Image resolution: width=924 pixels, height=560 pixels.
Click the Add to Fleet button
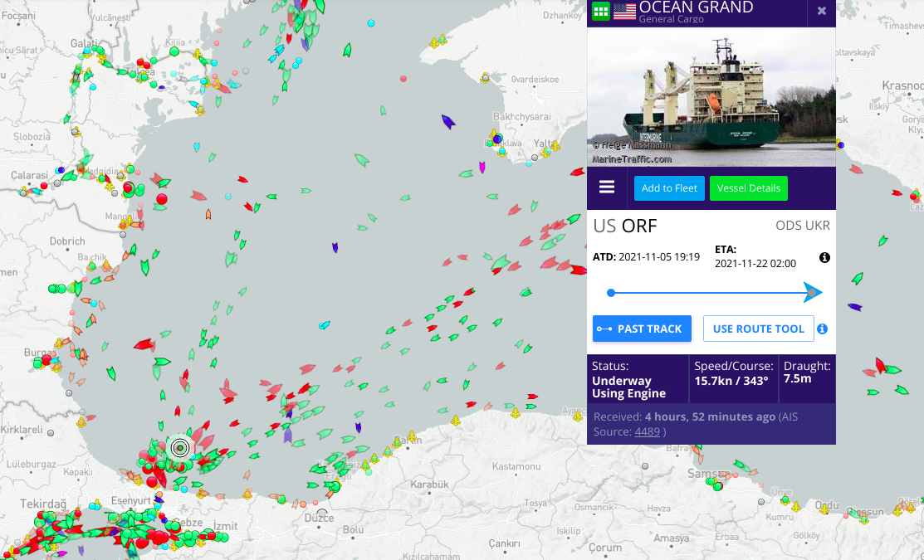(x=668, y=188)
